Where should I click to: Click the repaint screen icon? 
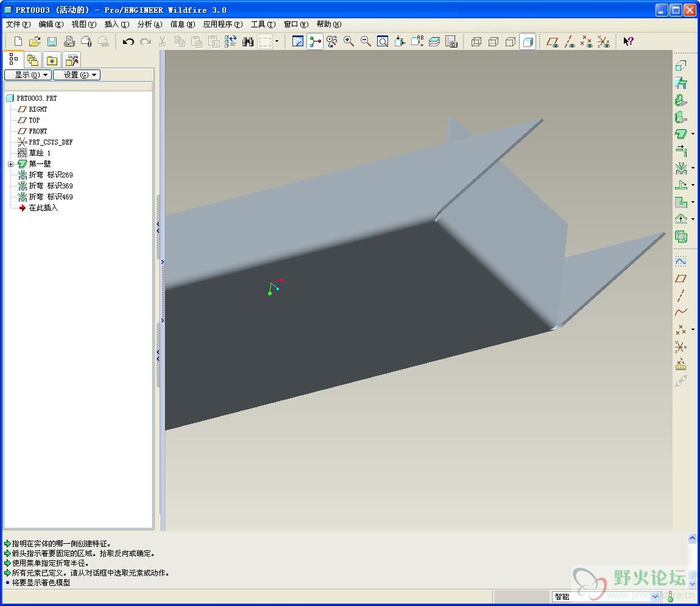(x=298, y=41)
